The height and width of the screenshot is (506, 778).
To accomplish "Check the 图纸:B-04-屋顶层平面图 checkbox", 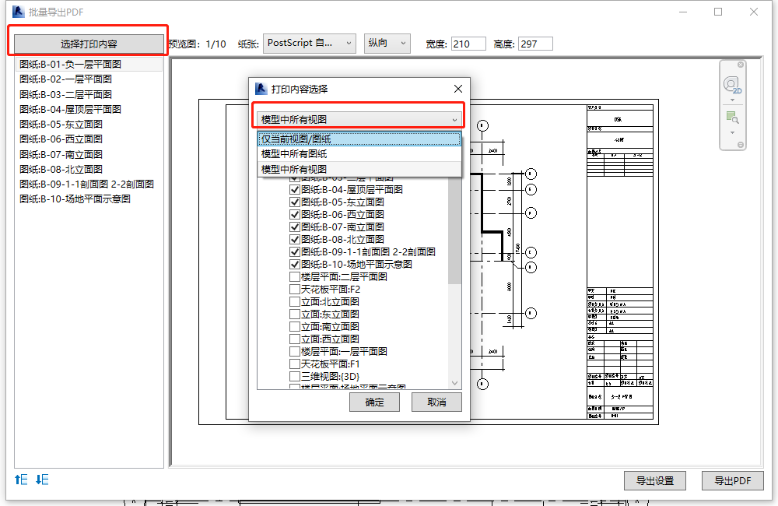I will pyautogui.click(x=295, y=189).
